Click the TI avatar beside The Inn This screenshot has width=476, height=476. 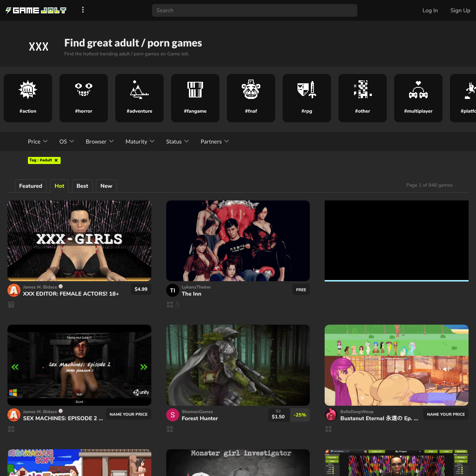173,290
